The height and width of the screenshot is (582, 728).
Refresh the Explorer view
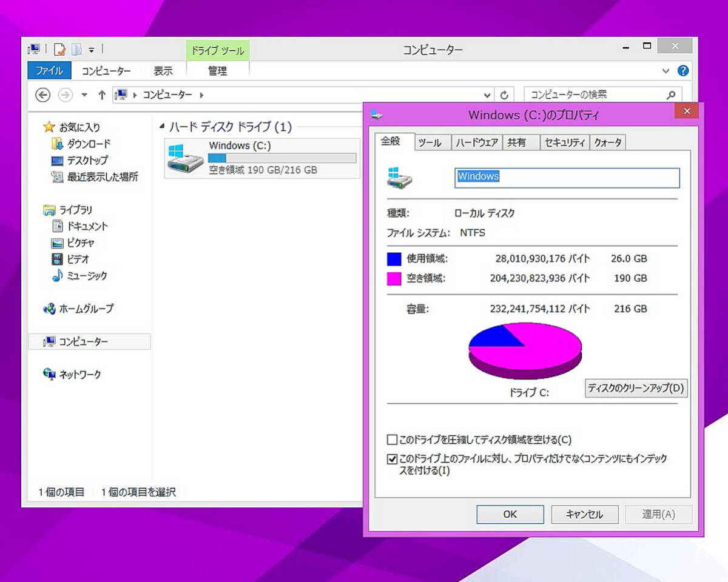coord(504,95)
